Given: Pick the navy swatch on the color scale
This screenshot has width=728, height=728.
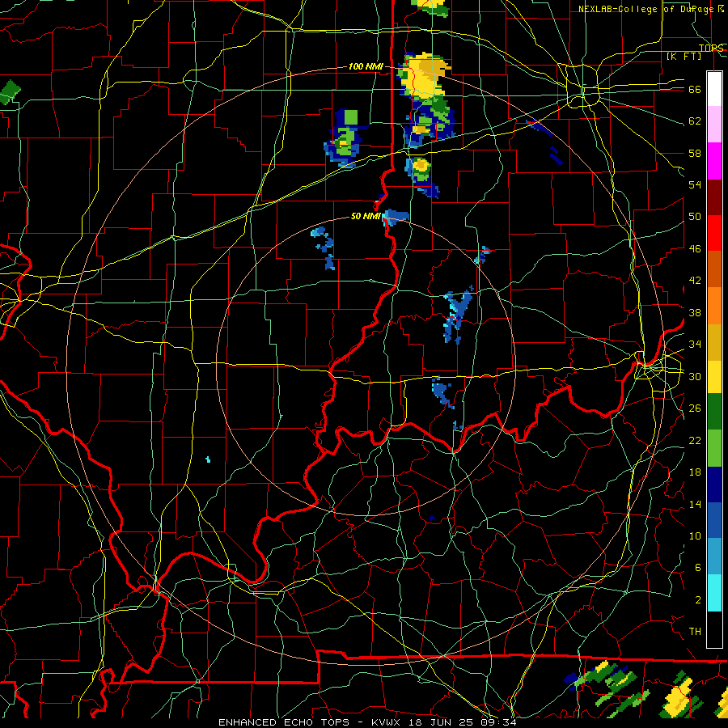Looking at the screenshot, I should (714, 485).
